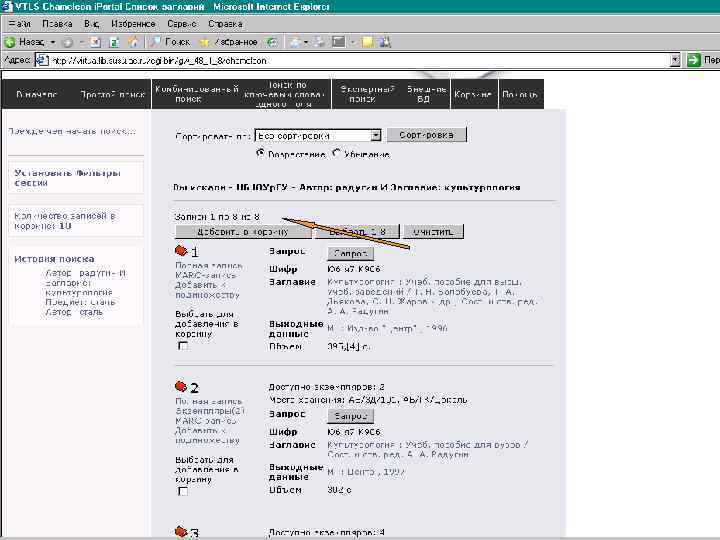Open the Файл menu
The height and width of the screenshot is (540, 720).
(x=19, y=24)
